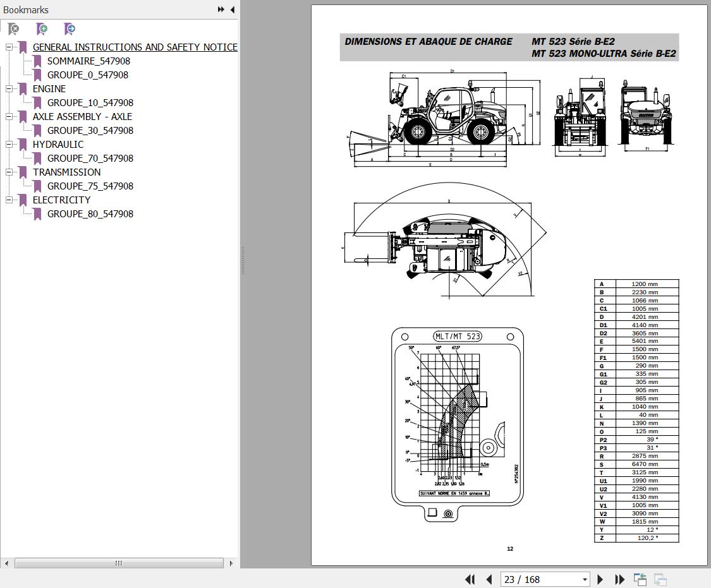Screen dimensions: 711x588
Task: Click the side-view machine dimension drawing
Action: 444,119
